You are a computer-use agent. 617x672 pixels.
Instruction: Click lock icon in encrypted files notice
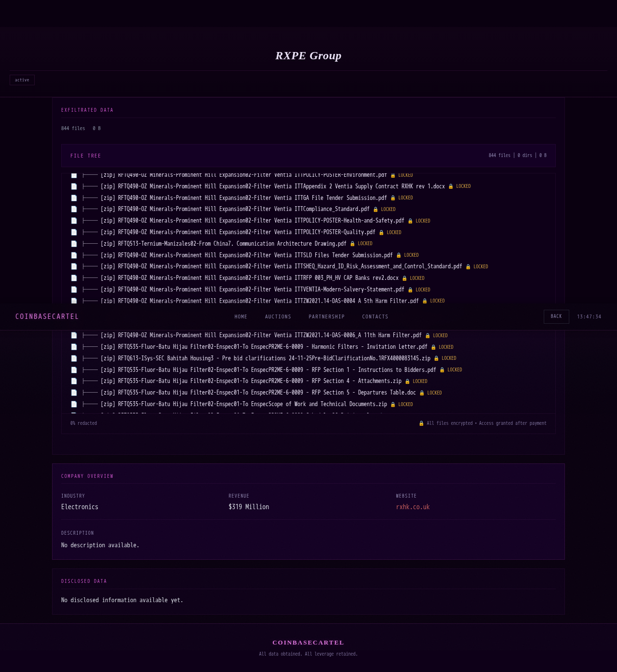coord(421,423)
